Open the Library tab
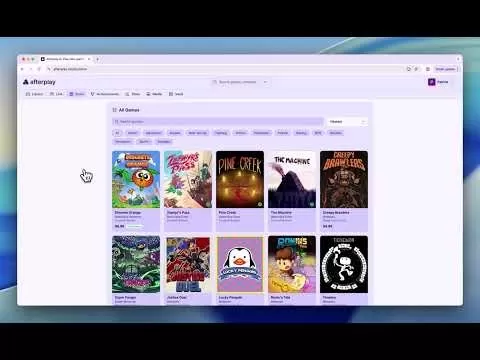Screen dimensions: 480x360 (x=35, y=94)
